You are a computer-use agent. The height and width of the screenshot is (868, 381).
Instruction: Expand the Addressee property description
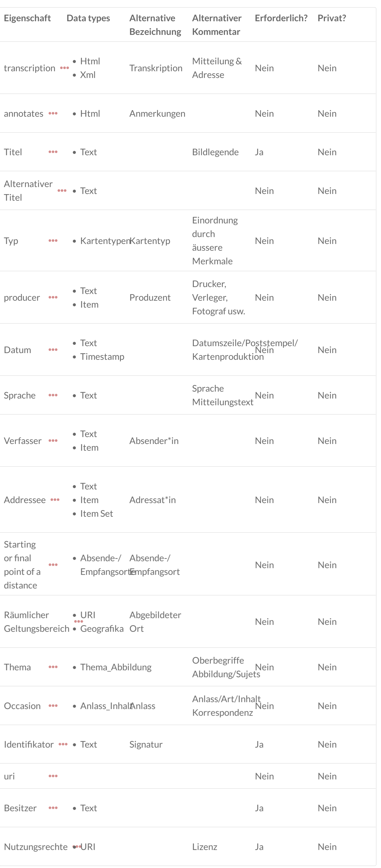55,499
